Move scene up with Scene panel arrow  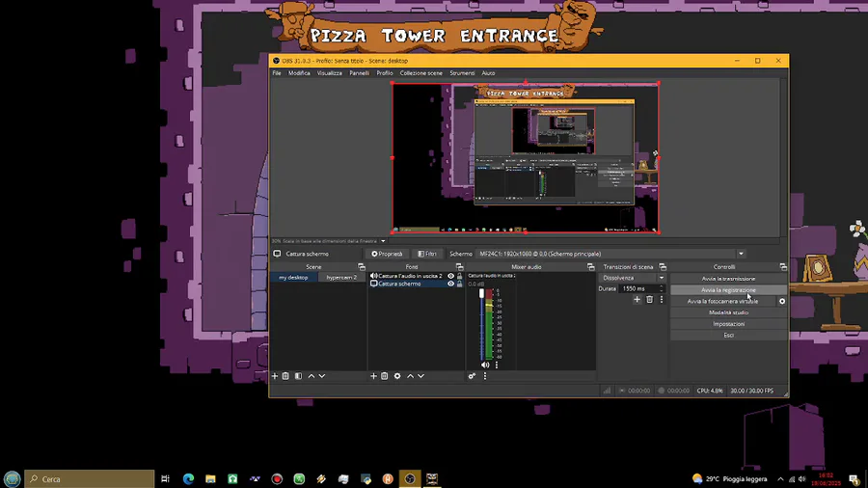coord(312,376)
